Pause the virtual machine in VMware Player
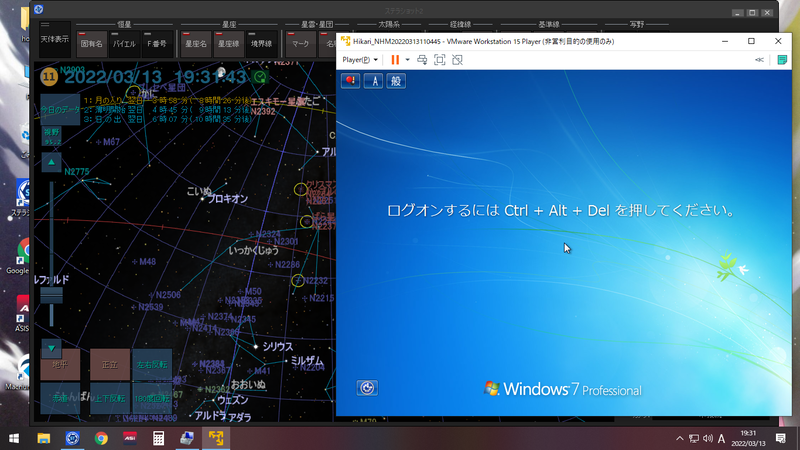 [395, 60]
